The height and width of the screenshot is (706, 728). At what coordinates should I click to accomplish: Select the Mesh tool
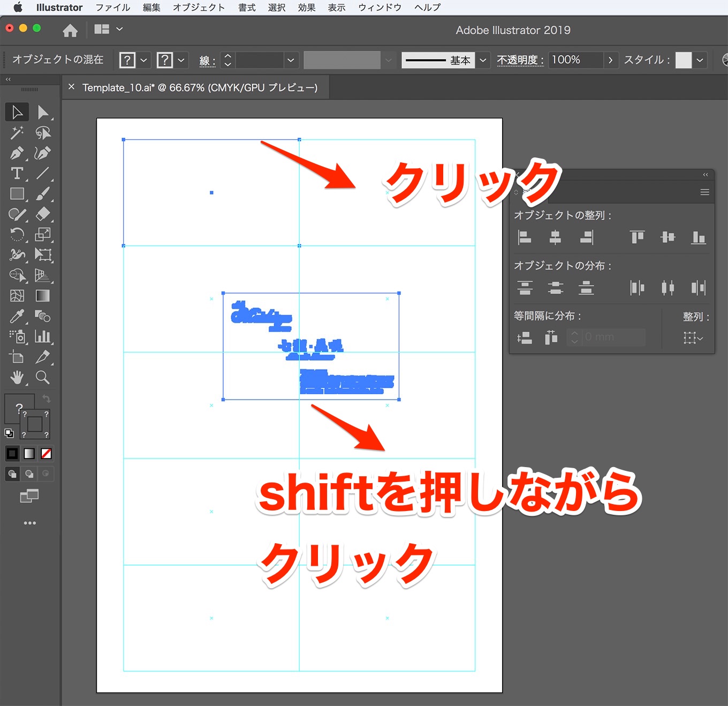click(17, 296)
